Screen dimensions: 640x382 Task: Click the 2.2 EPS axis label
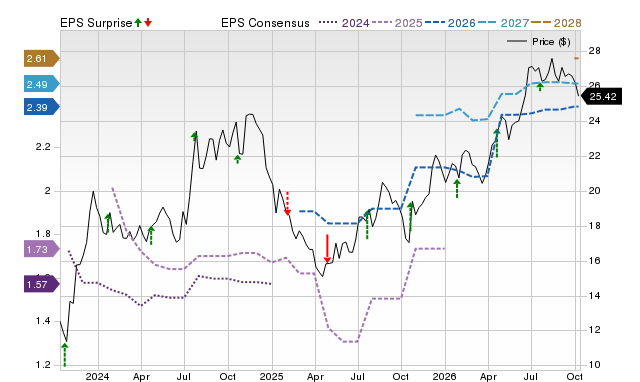[x=43, y=147]
